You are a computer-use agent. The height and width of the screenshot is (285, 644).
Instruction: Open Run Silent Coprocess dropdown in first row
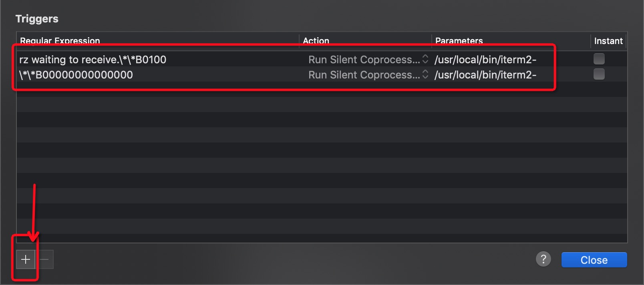[x=364, y=60]
